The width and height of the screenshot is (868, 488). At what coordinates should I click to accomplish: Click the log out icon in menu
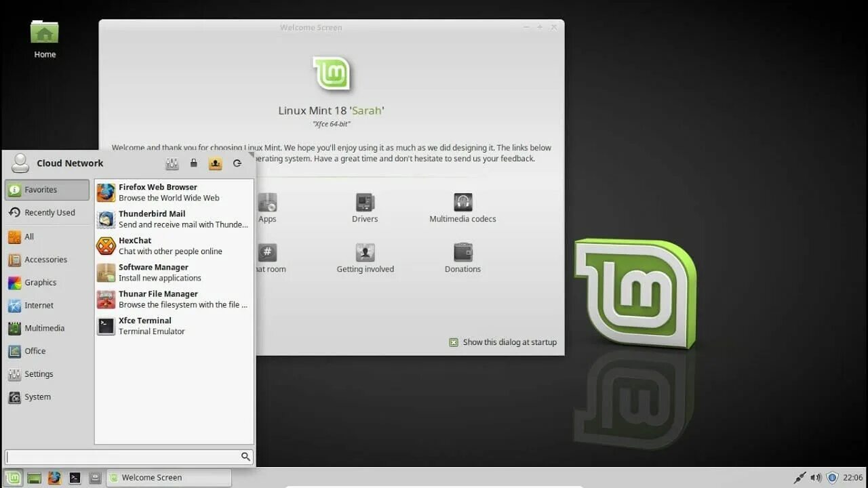215,163
